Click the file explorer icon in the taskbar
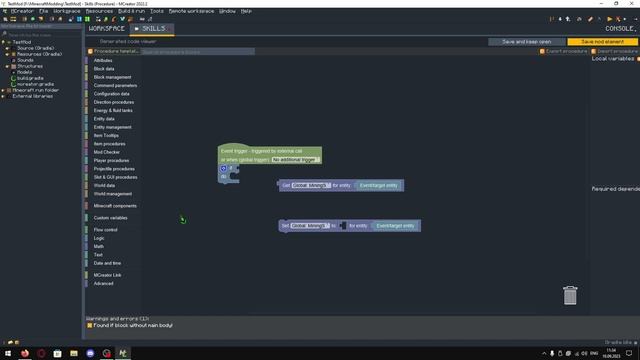 (x=74, y=353)
